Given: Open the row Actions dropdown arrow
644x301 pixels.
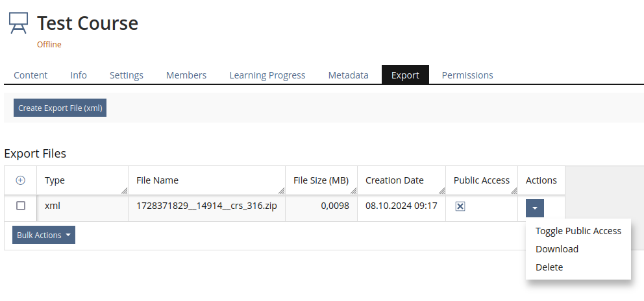Looking at the screenshot, I should 534,208.
